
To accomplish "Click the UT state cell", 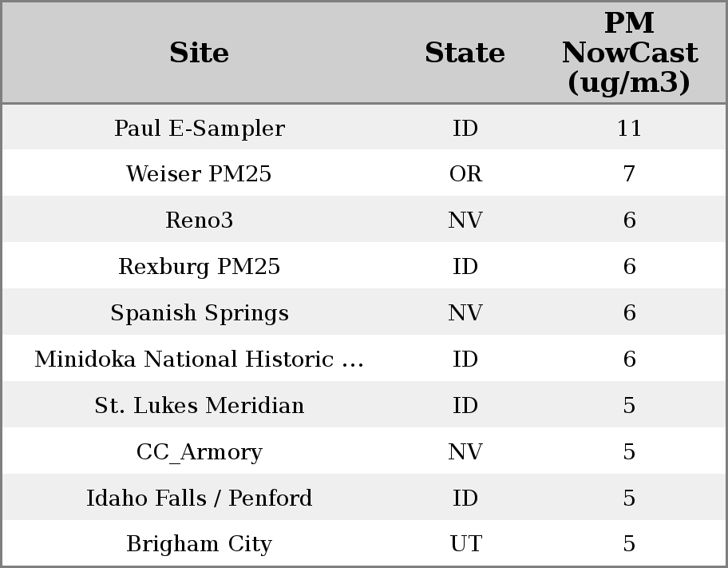I will point(465,544).
